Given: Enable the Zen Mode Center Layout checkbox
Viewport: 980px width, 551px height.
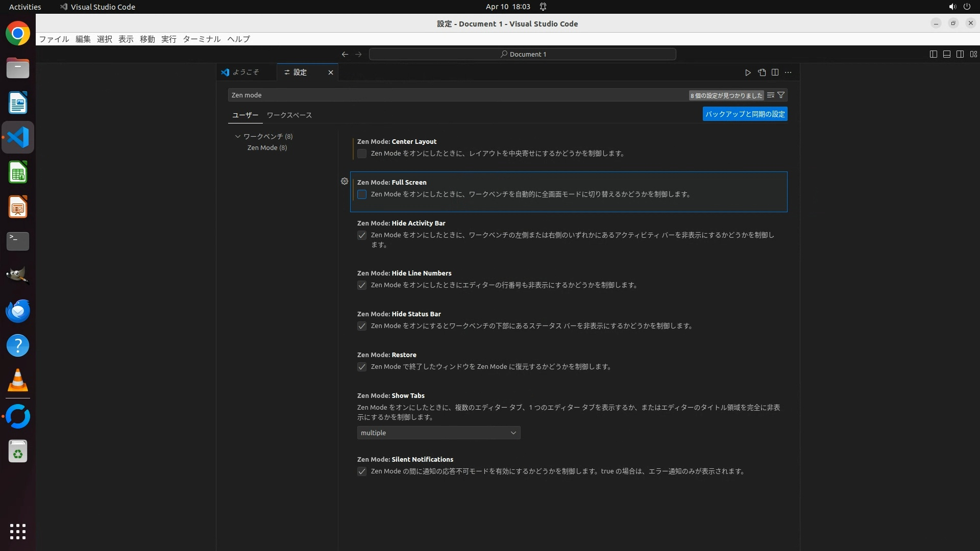Looking at the screenshot, I should coord(362,154).
